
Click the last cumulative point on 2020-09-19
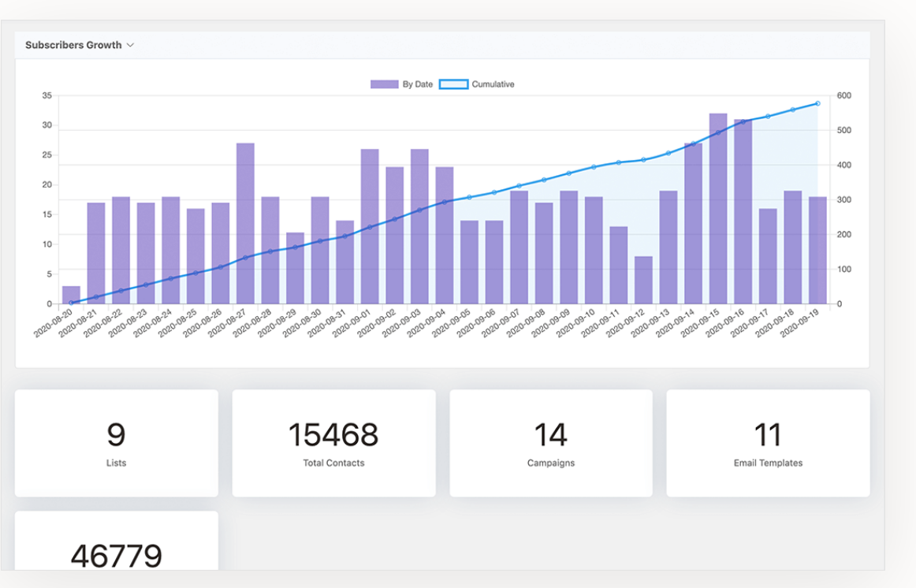tap(817, 102)
